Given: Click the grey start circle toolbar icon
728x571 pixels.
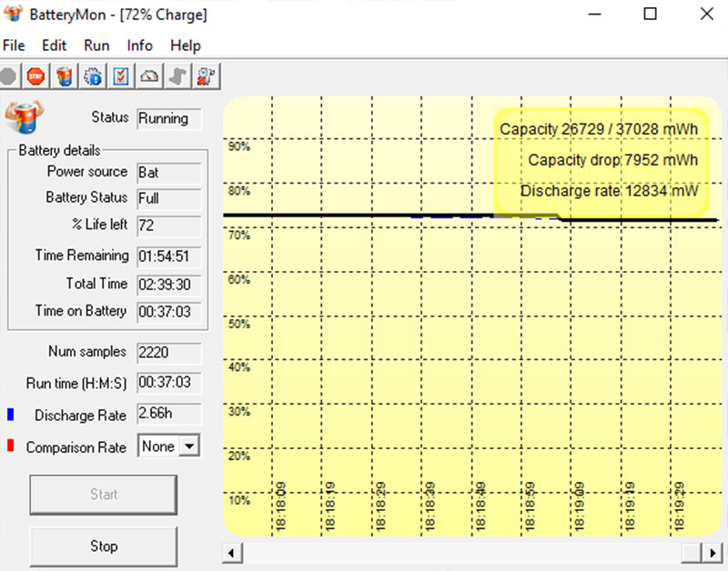Looking at the screenshot, I should 9,76.
